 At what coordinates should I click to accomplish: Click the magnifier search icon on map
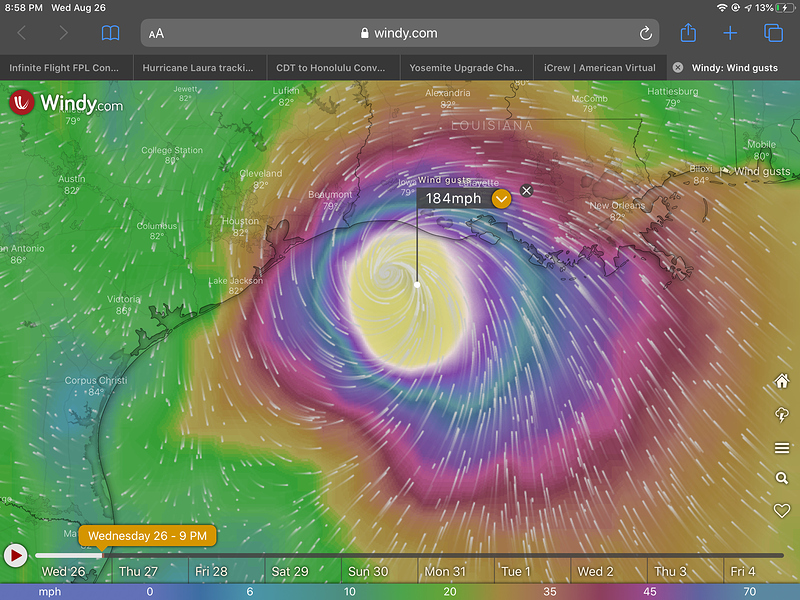782,478
